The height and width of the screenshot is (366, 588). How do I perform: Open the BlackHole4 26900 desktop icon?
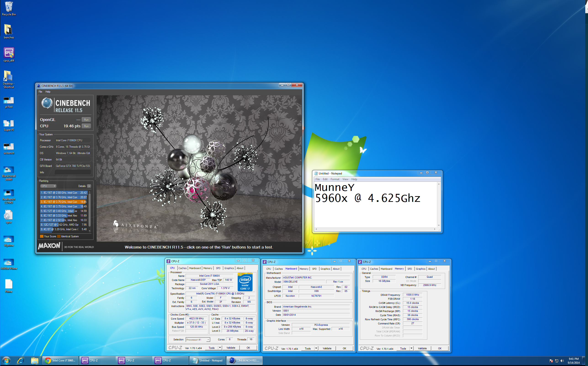[x=9, y=173]
